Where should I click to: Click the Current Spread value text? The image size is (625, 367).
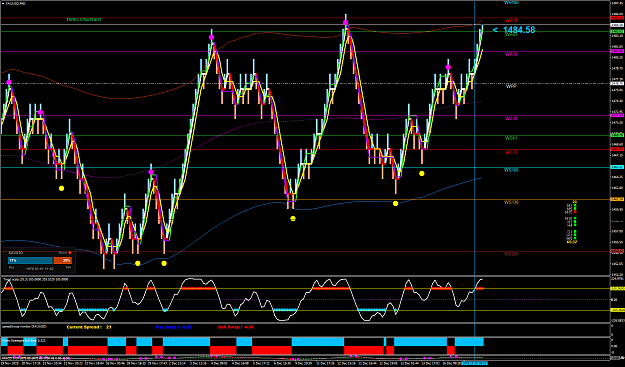(89, 327)
